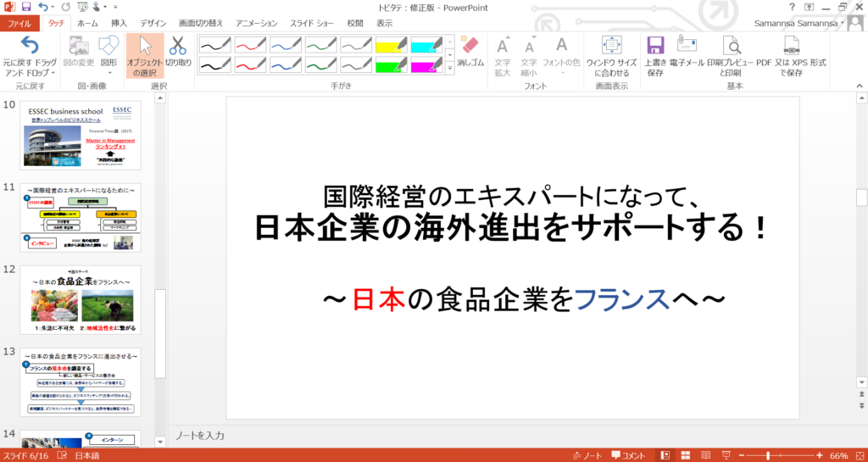Switch to the 挿入 tab
Screen dimensions: 868x462
click(119, 23)
